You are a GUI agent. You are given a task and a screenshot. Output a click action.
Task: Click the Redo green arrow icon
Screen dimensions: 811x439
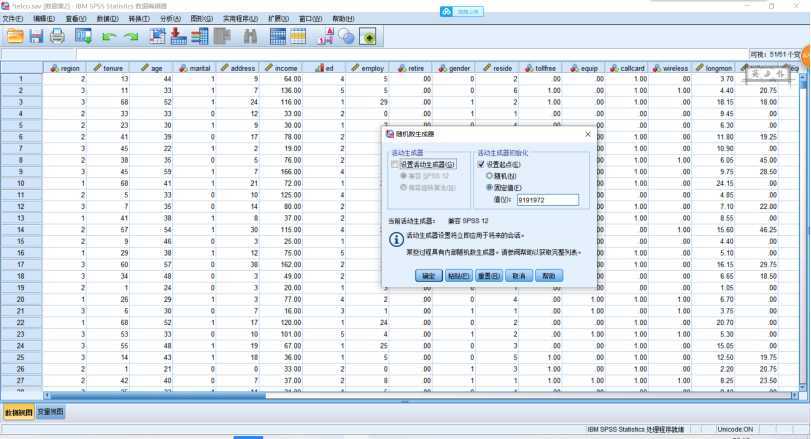tap(132, 37)
